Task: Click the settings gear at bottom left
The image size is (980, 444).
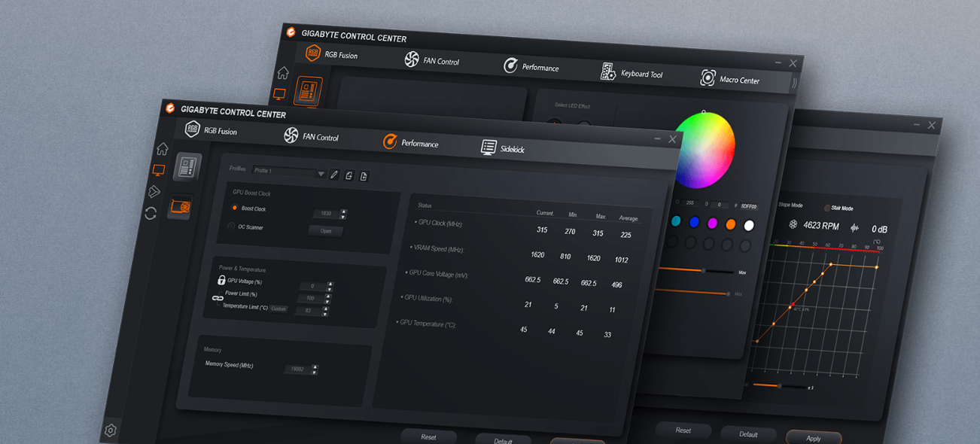Action: tap(111, 430)
